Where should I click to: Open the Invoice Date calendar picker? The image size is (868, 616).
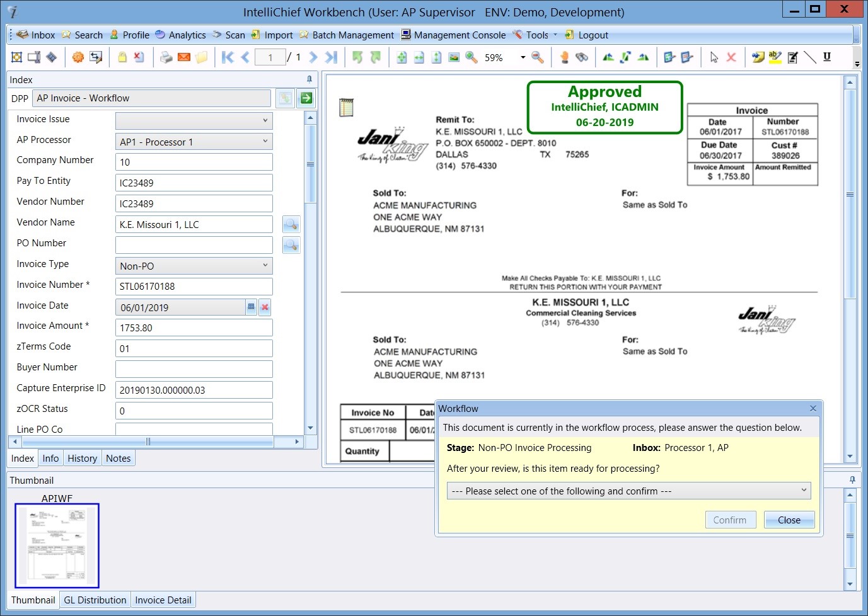251,307
